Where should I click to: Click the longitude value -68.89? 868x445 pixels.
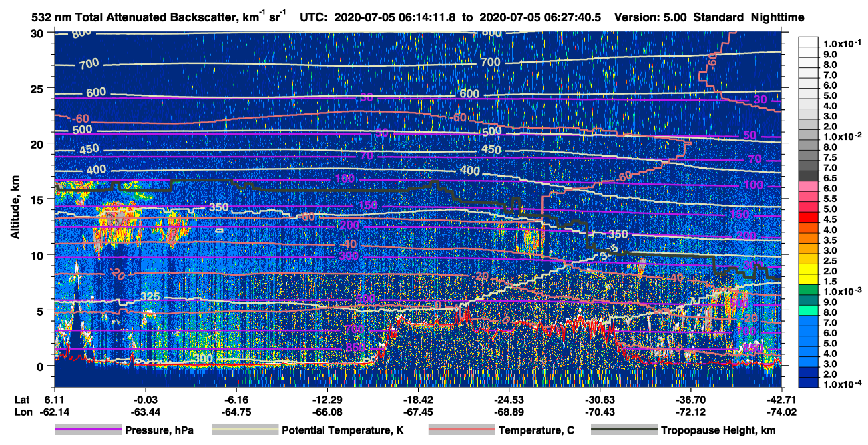(x=509, y=412)
